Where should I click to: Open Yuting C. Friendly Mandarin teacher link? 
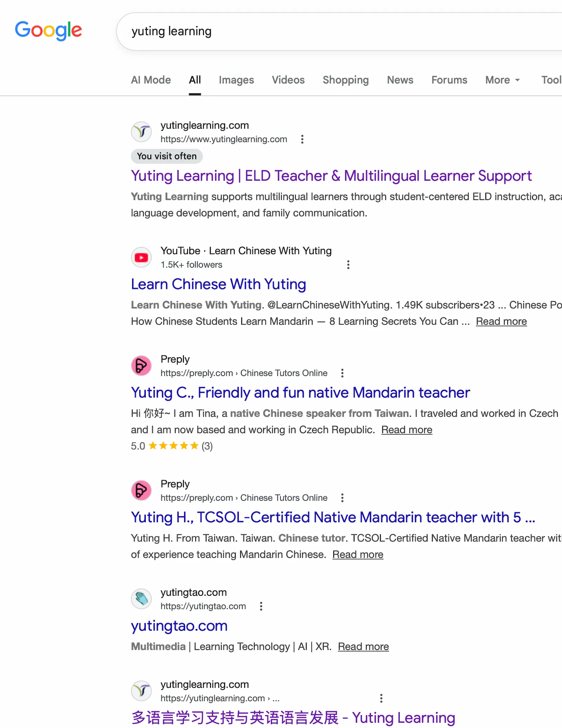[x=300, y=393]
